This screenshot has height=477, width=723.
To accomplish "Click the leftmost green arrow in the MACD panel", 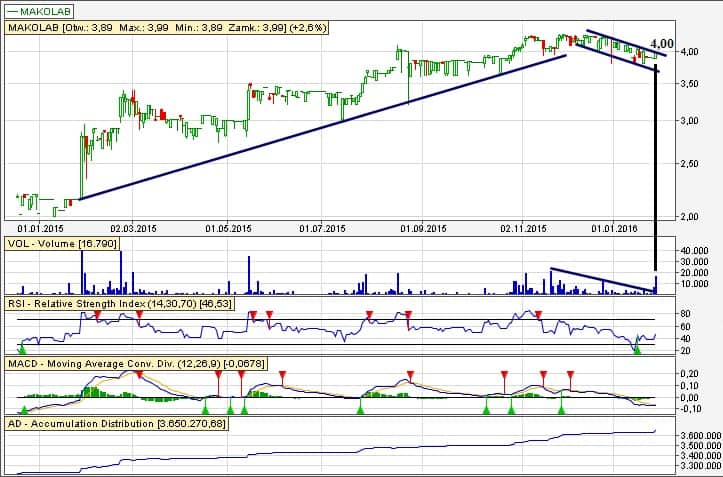I will 23,408.
